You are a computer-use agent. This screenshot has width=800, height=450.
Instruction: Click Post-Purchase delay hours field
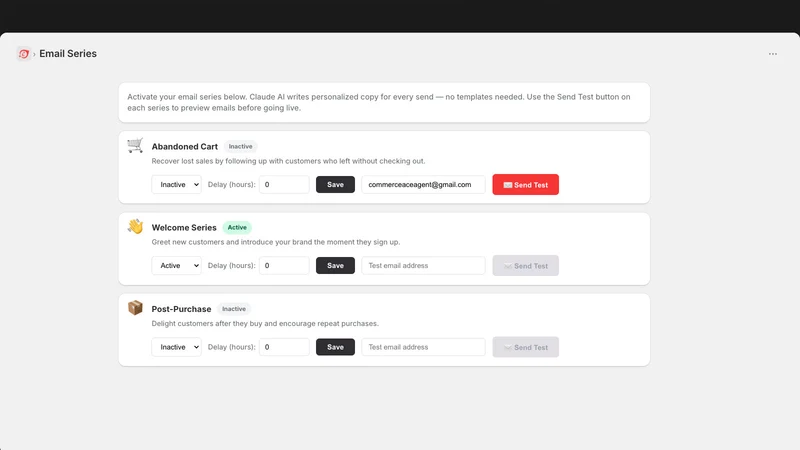click(284, 347)
